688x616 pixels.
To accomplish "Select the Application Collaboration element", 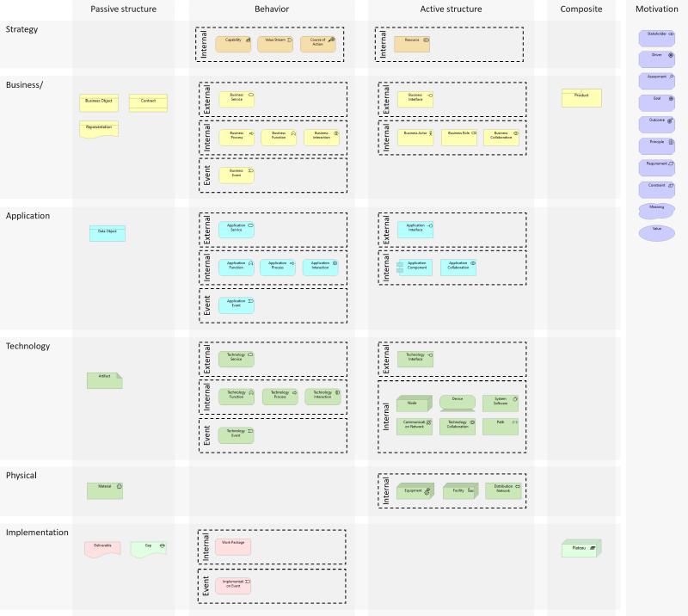I will (x=458, y=268).
